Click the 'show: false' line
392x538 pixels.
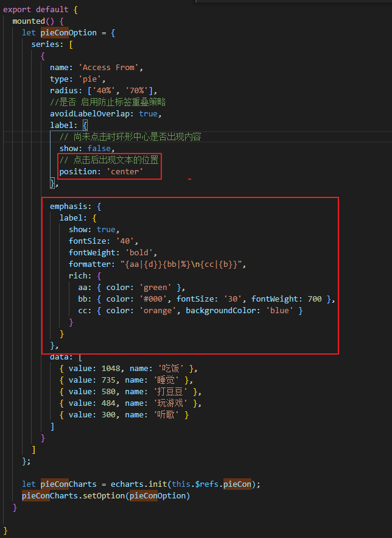pos(86,149)
